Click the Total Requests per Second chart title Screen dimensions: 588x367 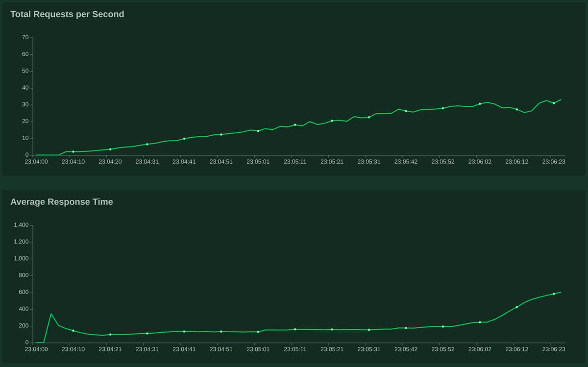point(67,14)
